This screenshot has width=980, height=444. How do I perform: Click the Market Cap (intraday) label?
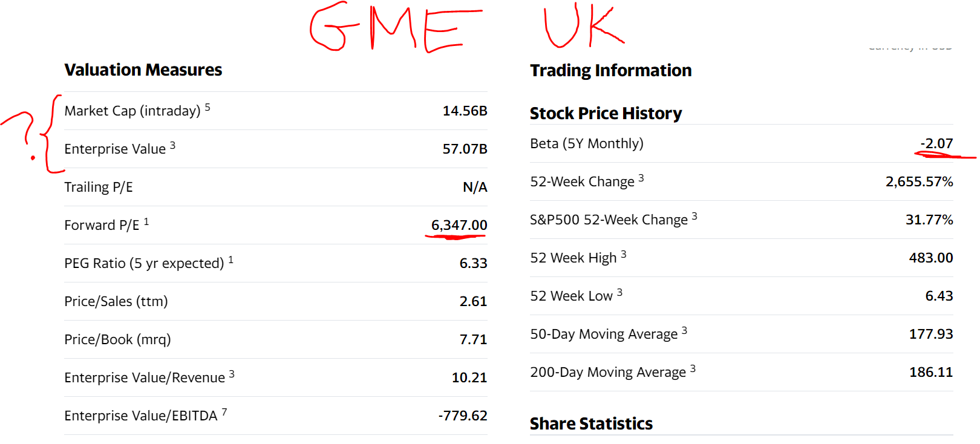point(132,111)
